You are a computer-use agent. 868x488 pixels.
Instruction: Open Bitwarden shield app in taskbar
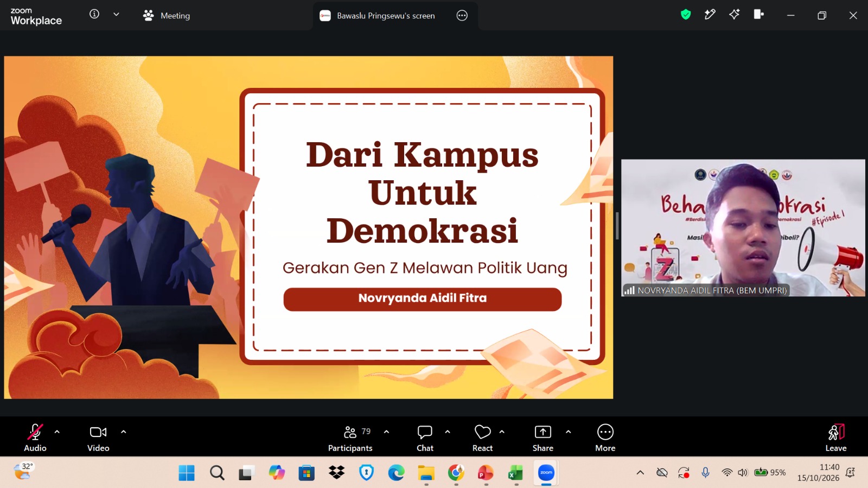(367, 473)
